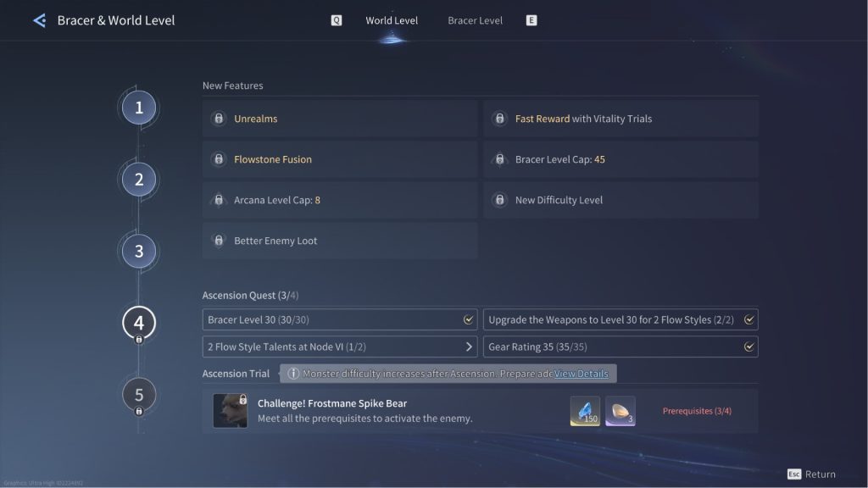Click the Gear Rating 35 checkmark
Viewport: 868px width, 488px height.
[748, 347]
